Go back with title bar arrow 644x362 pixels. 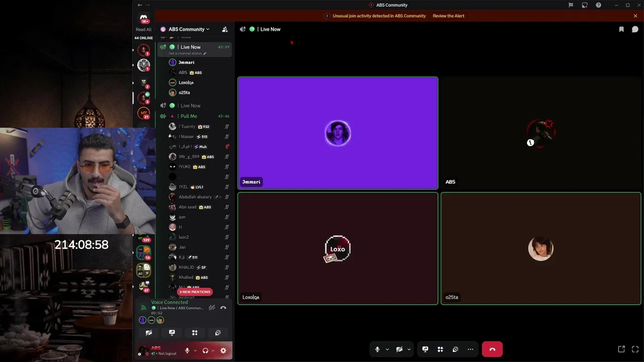(140, 5)
